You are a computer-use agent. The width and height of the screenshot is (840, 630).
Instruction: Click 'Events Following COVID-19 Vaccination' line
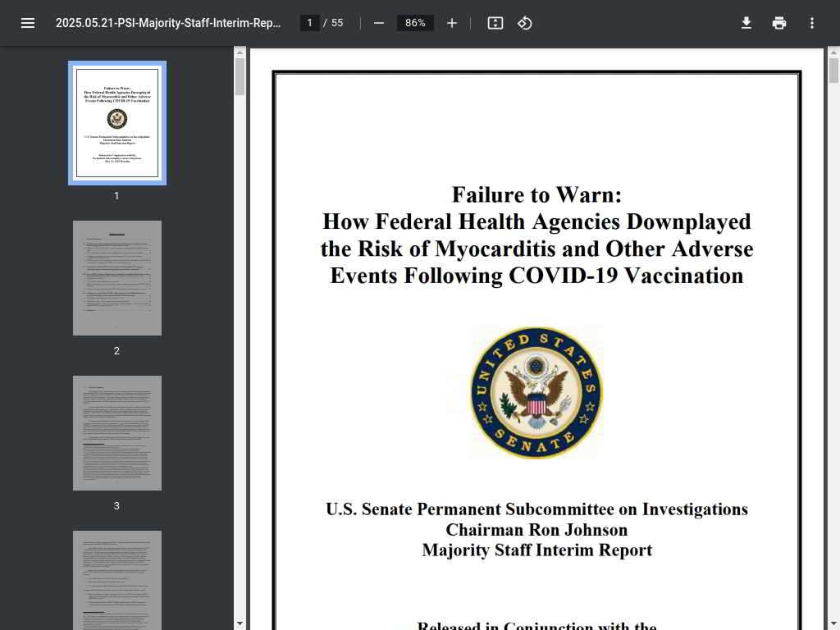click(536, 276)
